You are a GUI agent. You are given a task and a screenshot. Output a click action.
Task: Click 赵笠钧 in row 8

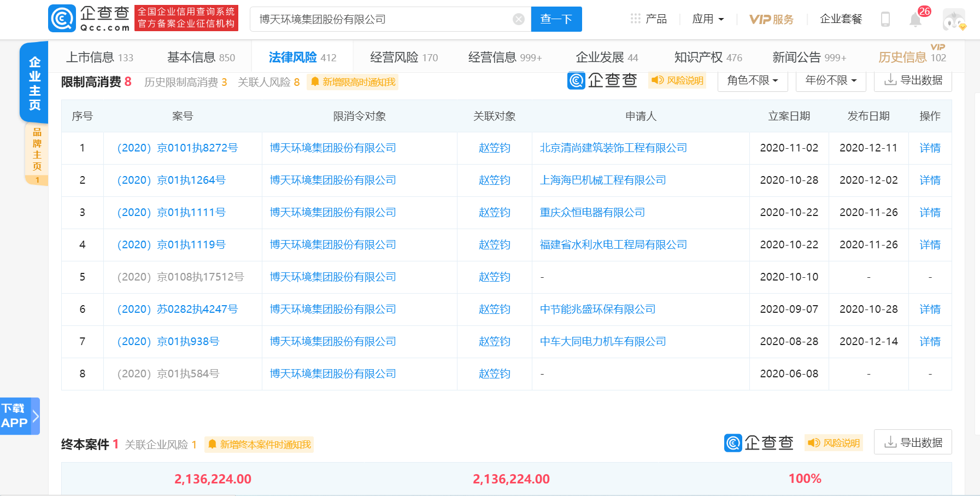pyautogui.click(x=495, y=374)
